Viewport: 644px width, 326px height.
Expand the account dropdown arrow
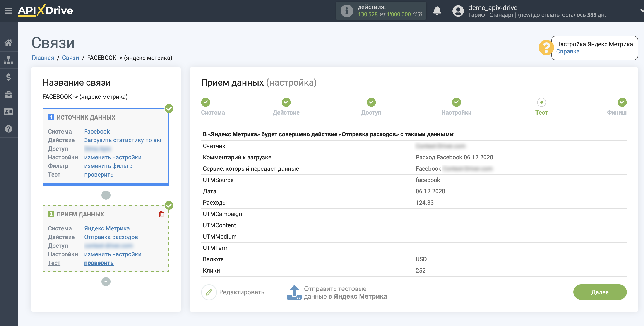tap(642, 11)
